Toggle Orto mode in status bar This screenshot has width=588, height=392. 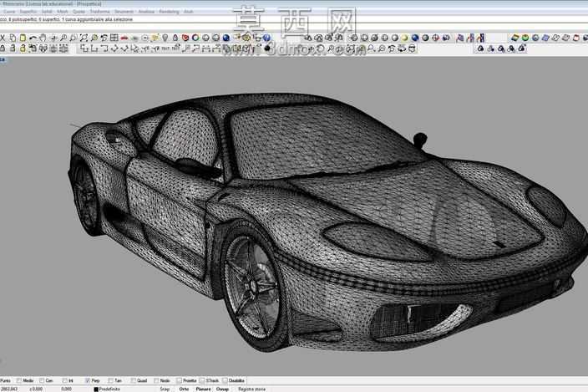click(x=184, y=389)
